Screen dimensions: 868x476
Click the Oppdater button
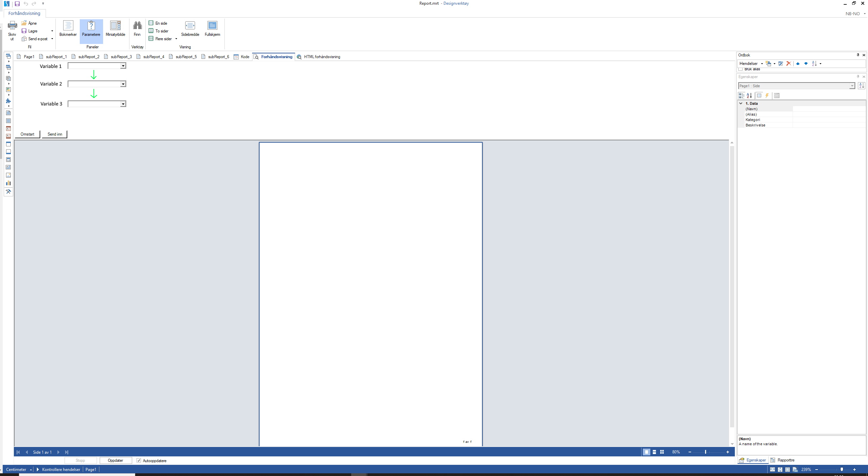pyautogui.click(x=116, y=460)
